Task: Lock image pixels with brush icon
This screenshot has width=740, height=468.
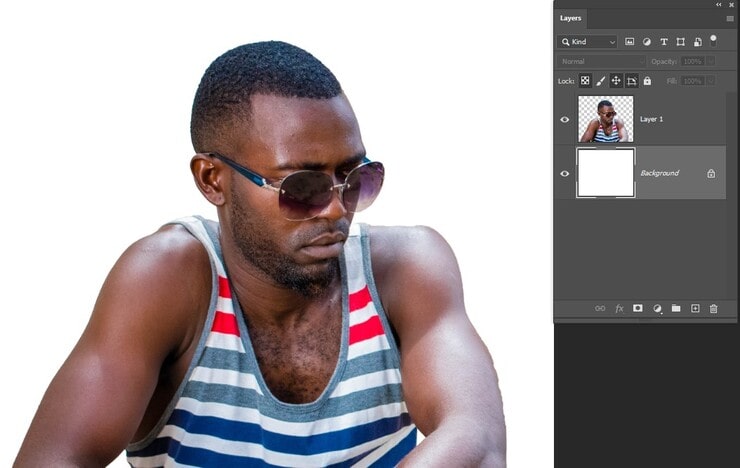Action: tap(600, 81)
